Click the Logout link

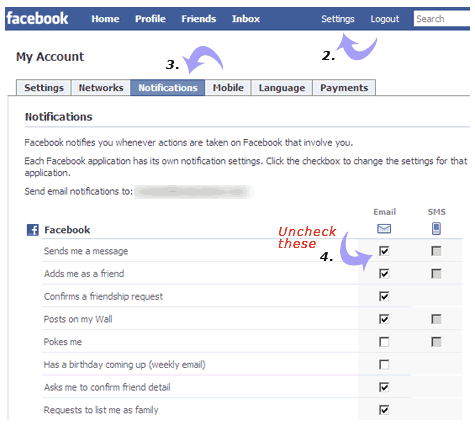(x=385, y=19)
